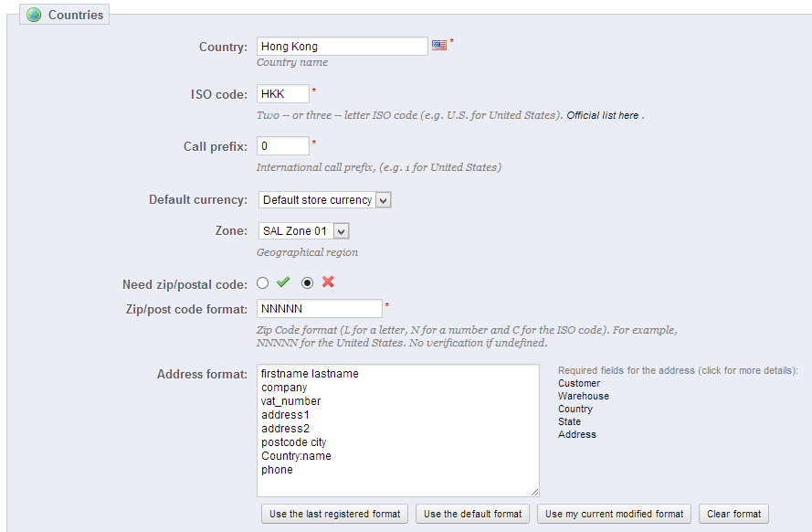Click the State required fields link
The image size is (812, 532).
click(569, 421)
